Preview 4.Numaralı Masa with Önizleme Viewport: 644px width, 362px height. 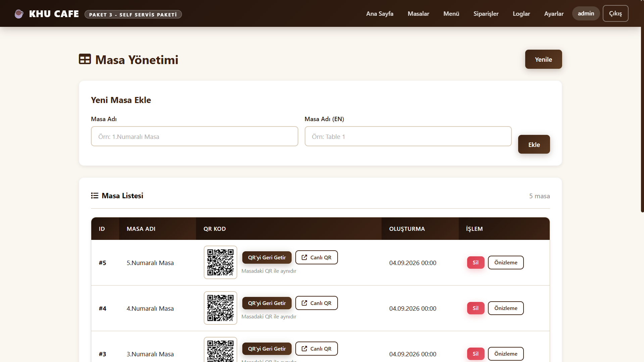click(506, 308)
